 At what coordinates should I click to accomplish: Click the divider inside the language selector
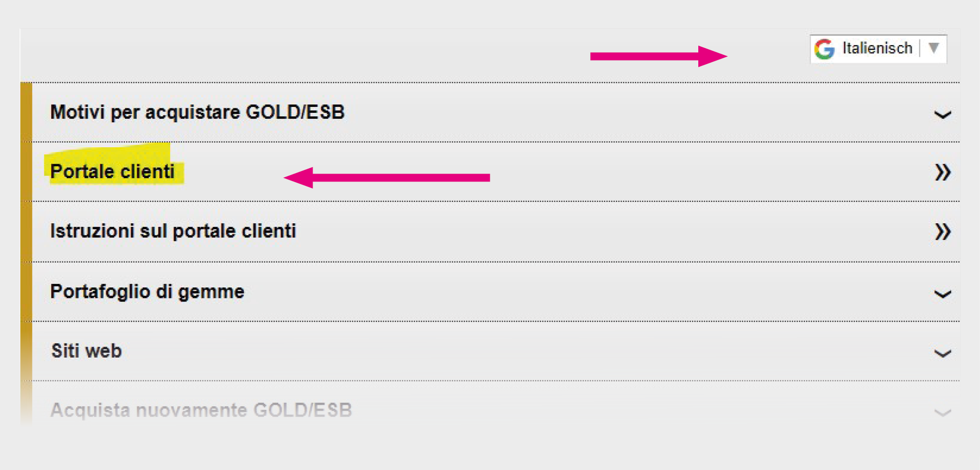click(920, 48)
